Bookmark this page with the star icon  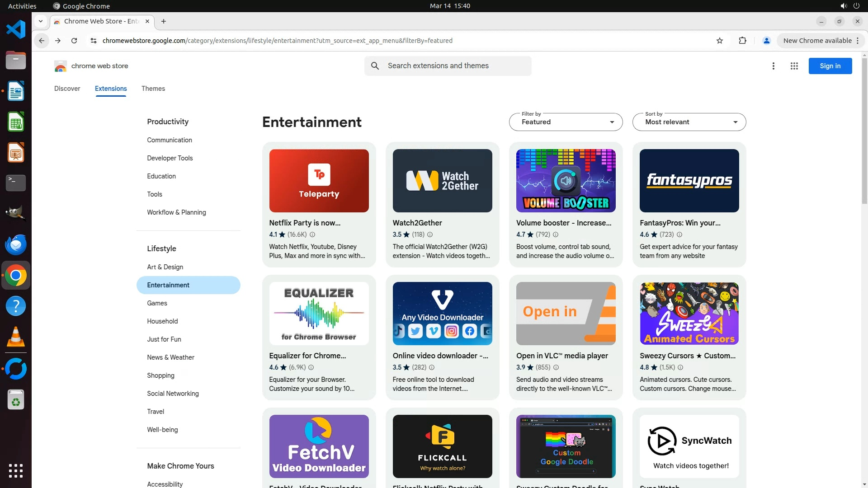[x=720, y=41]
